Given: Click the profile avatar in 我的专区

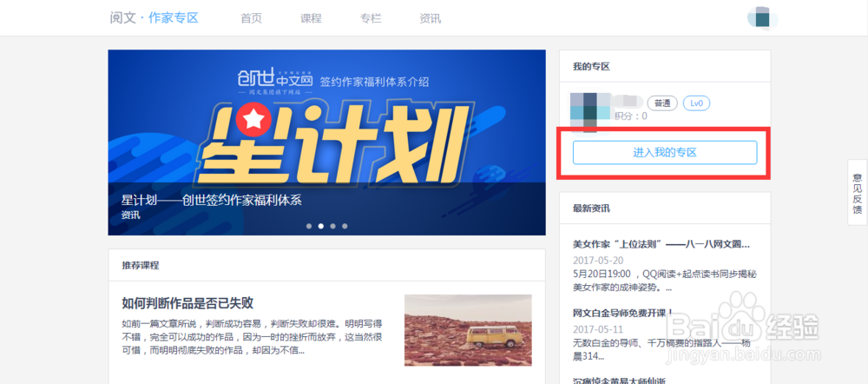Looking at the screenshot, I should click(x=590, y=112).
